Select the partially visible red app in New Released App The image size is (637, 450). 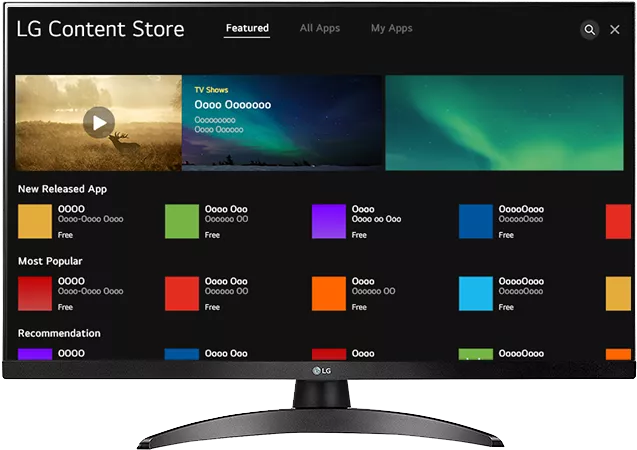click(x=618, y=221)
